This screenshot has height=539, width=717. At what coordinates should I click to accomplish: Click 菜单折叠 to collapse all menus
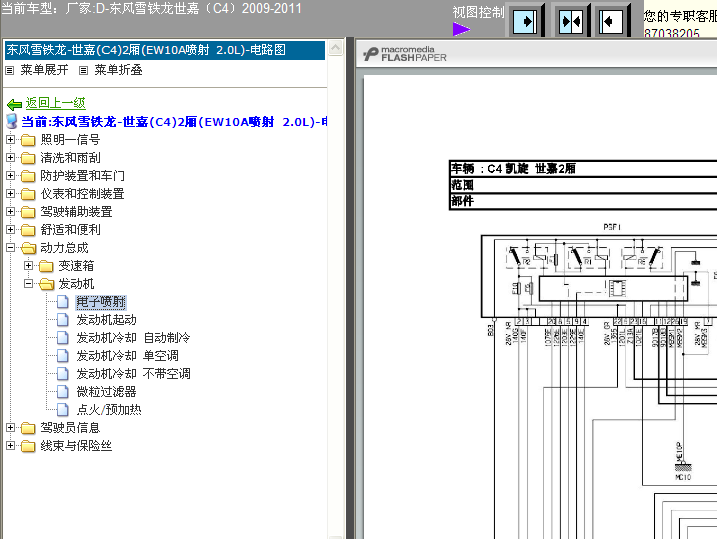118,70
